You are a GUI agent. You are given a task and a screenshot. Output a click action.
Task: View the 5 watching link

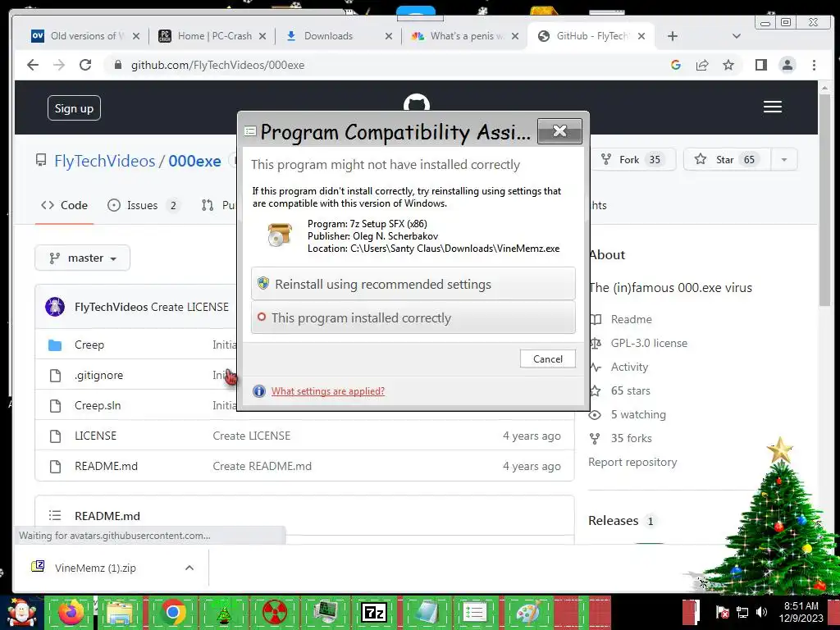pos(638,414)
